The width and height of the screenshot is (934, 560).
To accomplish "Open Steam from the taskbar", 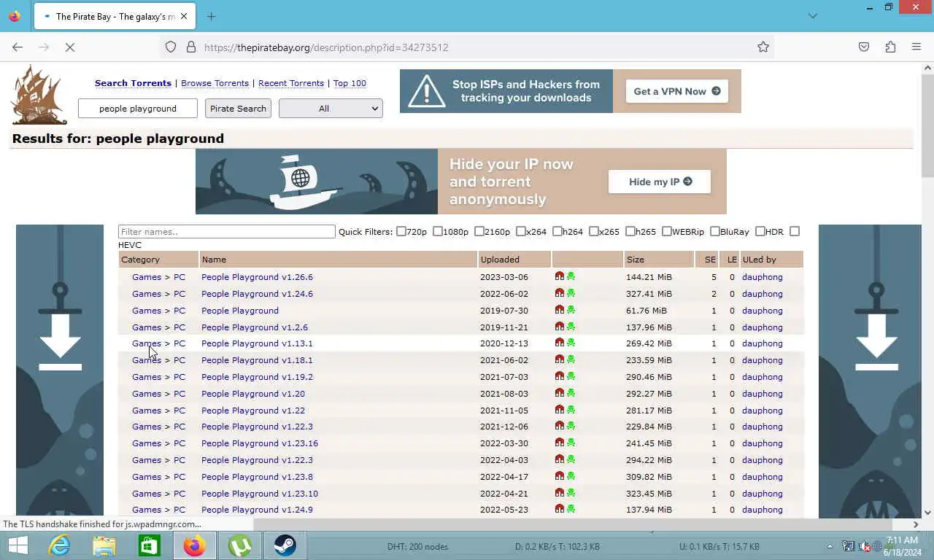I will coord(285,545).
